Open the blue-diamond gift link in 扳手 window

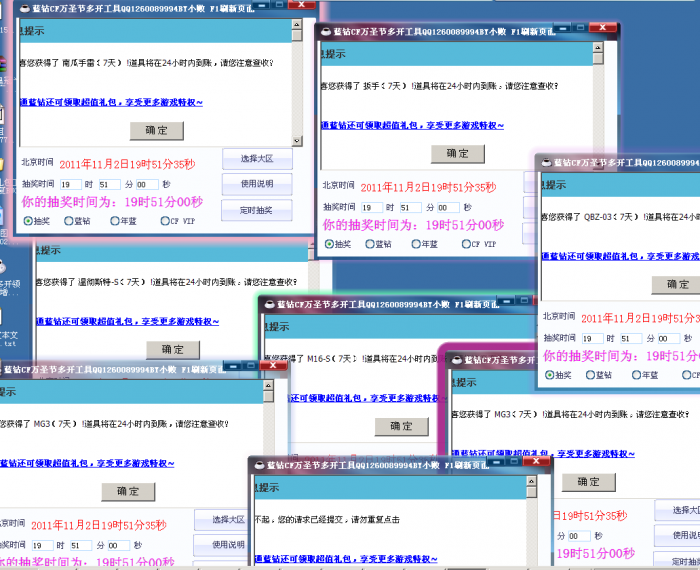coord(412,125)
